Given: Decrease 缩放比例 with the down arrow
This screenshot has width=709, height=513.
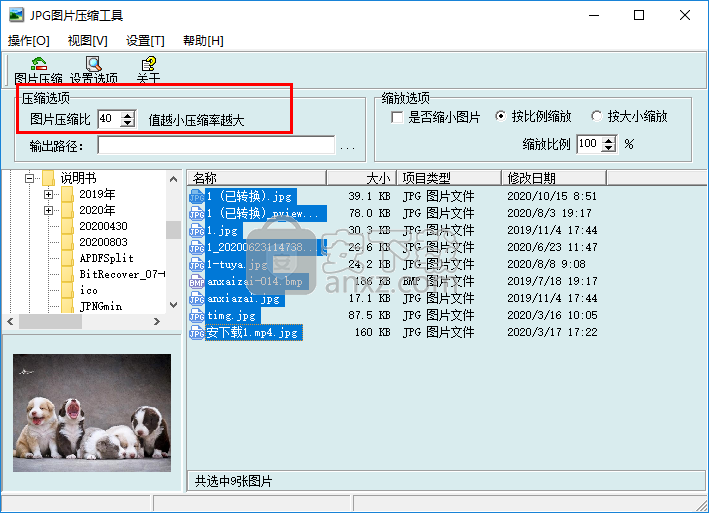Looking at the screenshot, I should pos(609,148).
